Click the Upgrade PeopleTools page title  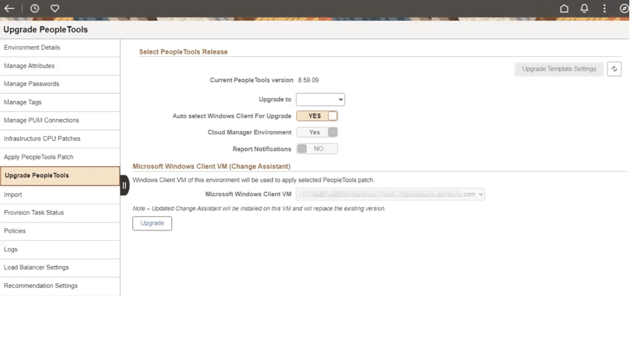click(45, 29)
